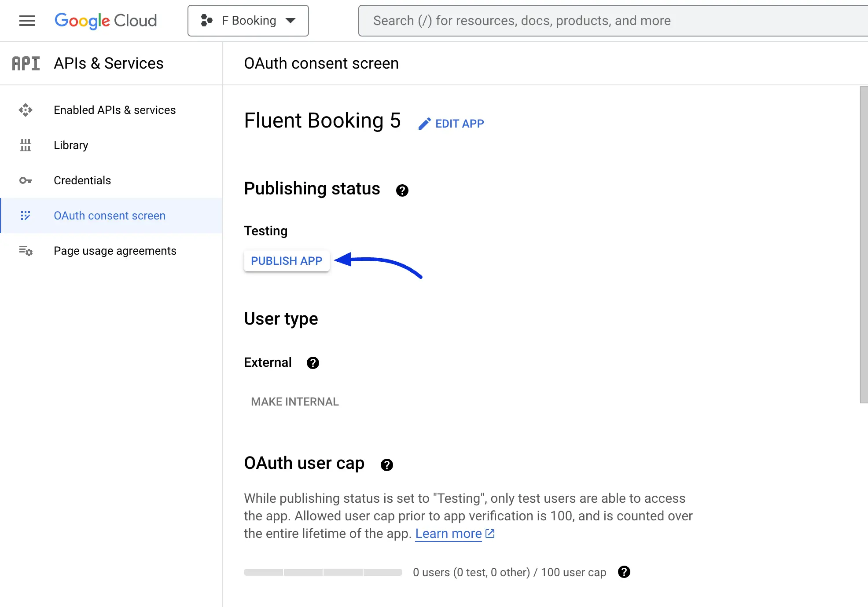Select OAuth consent screen in sidebar
868x607 pixels.
click(x=111, y=216)
